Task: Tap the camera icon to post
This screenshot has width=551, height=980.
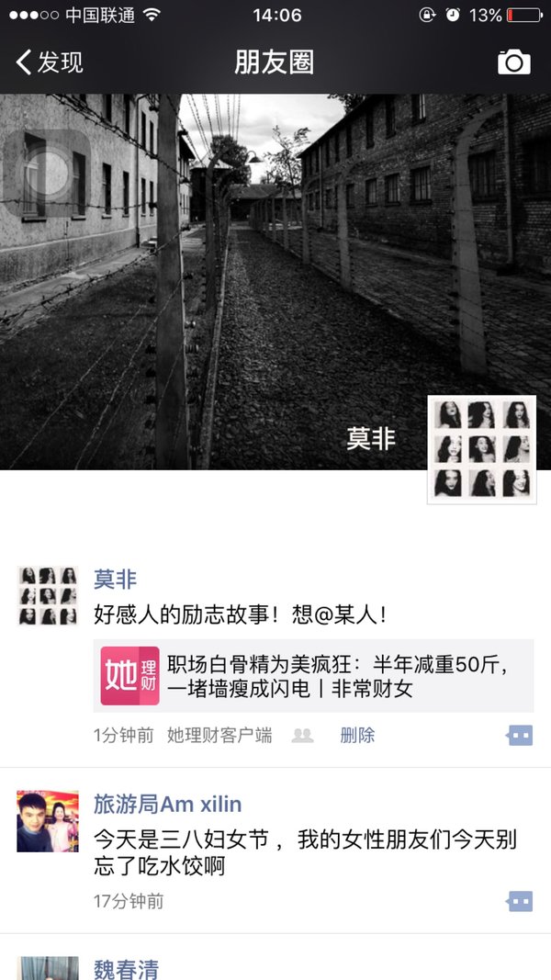Action: [x=513, y=62]
